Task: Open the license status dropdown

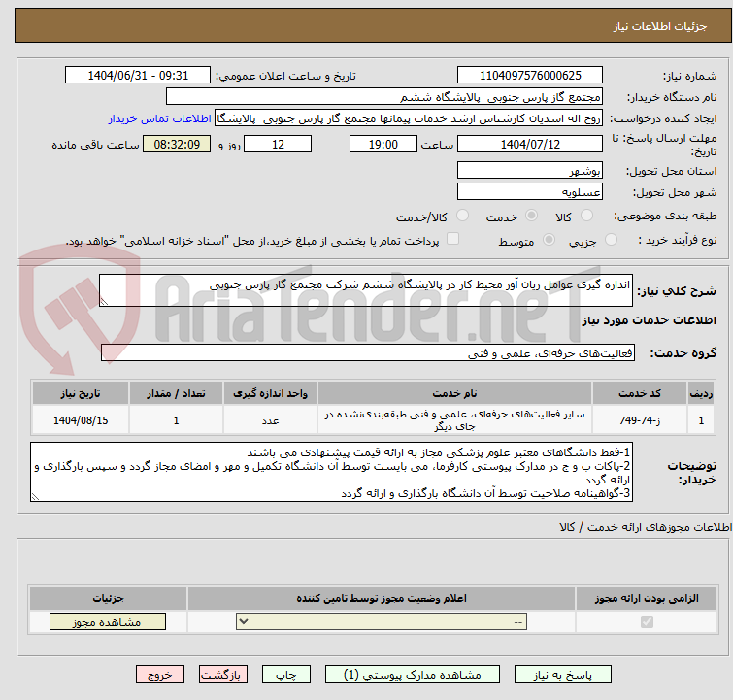Action: pyautogui.click(x=382, y=622)
